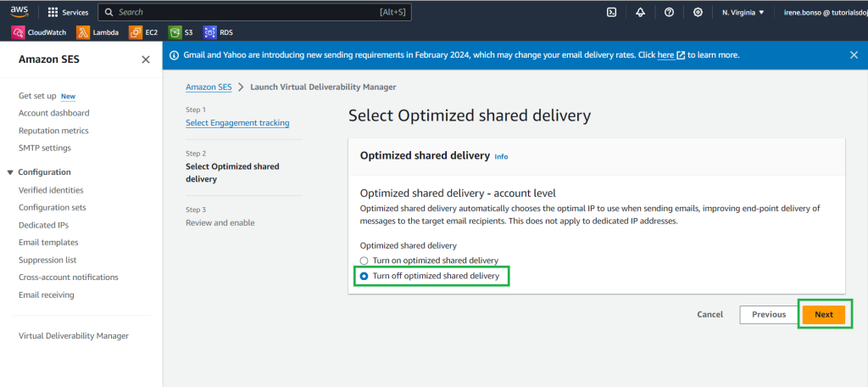This screenshot has width=868, height=387.
Task: Go back to Select Engagement tracking step
Action: pyautogui.click(x=237, y=122)
